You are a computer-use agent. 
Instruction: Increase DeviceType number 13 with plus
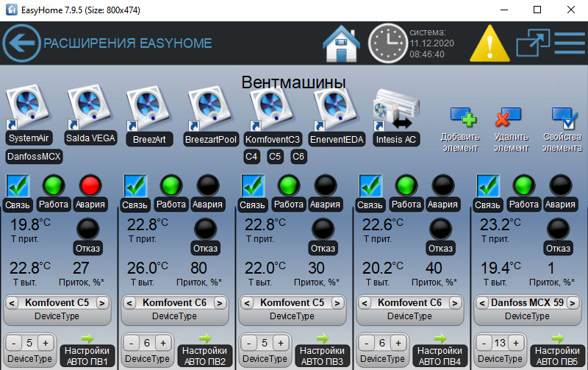click(x=514, y=343)
